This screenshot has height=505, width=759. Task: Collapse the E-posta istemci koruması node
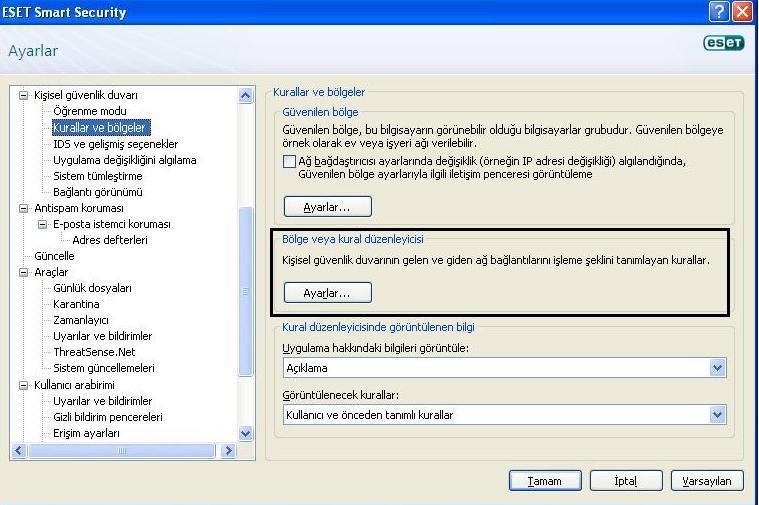tap(43, 224)
